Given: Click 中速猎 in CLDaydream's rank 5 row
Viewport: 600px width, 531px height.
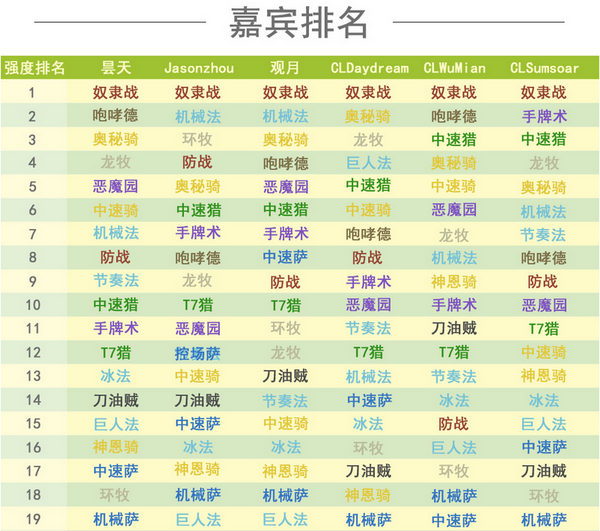Looking at the screenshot, I should tap(368, 186).
